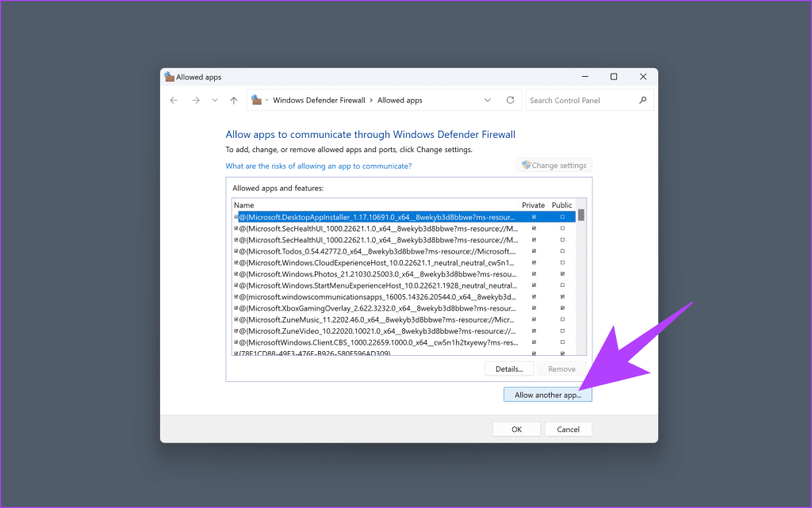Toggle the Windows.Photos allowed checkbox
This screenshot has width=812, height=508.
click(236, 274)
